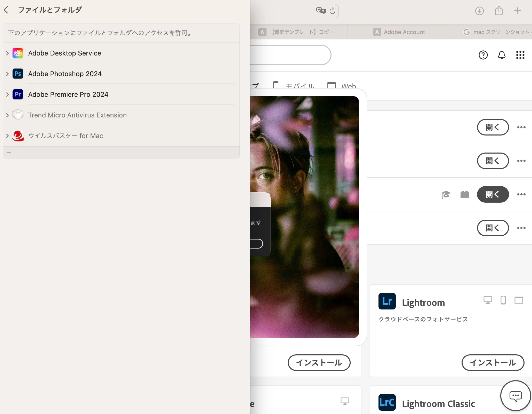The width and height of the screenshot is (532, 414).
Task: Expand the Adobe Desktop Service entry
Action: pos(7,53)
